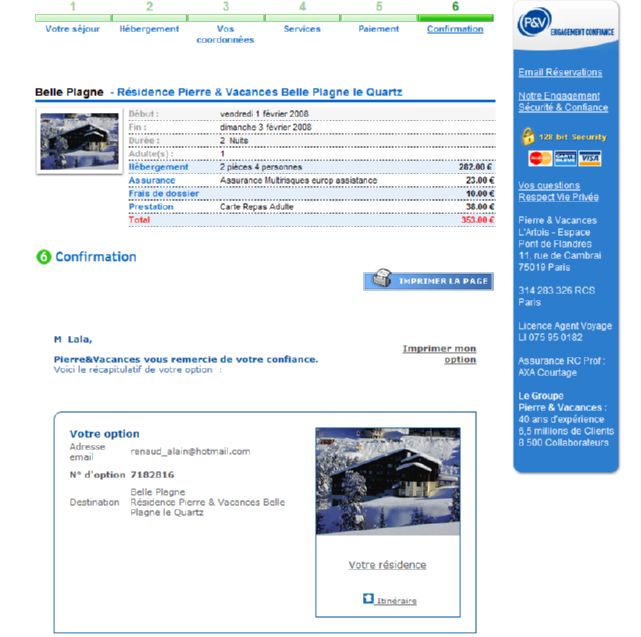The width and height of the screenshot is (641, 637).
Task: Click the Carte Repas Adulte prestation text
Action: coord(257,206)
